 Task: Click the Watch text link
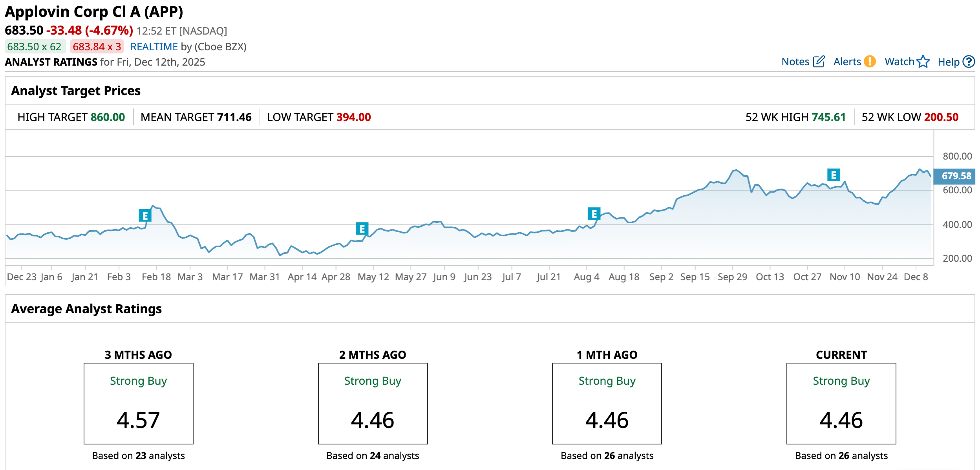coord(899,62)
